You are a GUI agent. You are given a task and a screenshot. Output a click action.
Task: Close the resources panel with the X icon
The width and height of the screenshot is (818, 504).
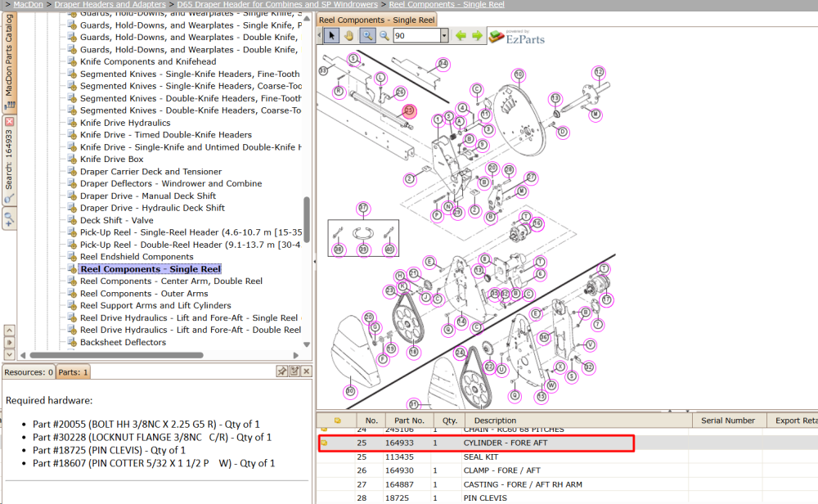pos(307,371)
